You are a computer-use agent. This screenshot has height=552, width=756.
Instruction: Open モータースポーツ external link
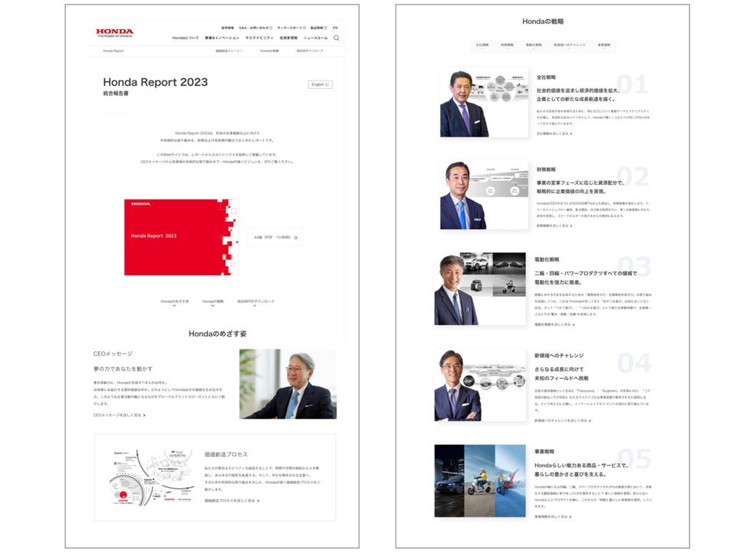(291, 28)
